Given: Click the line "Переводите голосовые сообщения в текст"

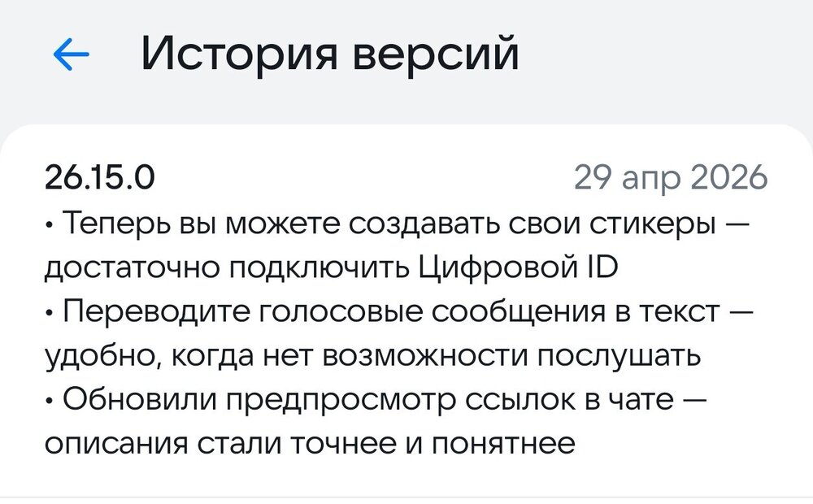Looking at the screenshot, I should 398,311.
